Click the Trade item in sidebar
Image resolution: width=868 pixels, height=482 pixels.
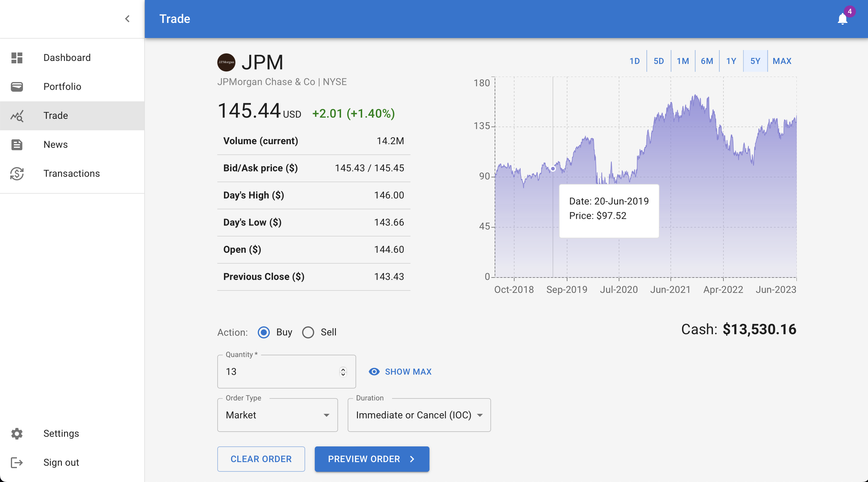[72, 116]
